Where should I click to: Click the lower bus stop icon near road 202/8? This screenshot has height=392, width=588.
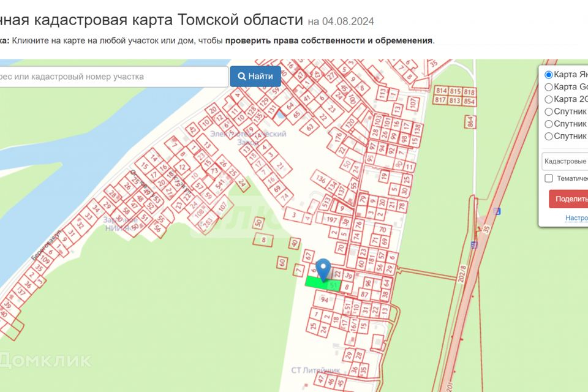pos(474,245)
